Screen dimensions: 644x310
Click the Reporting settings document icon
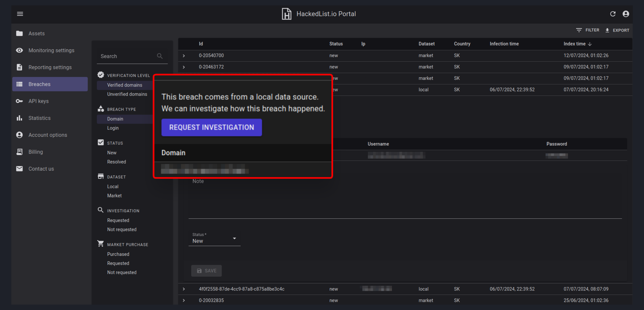point(19,67)
